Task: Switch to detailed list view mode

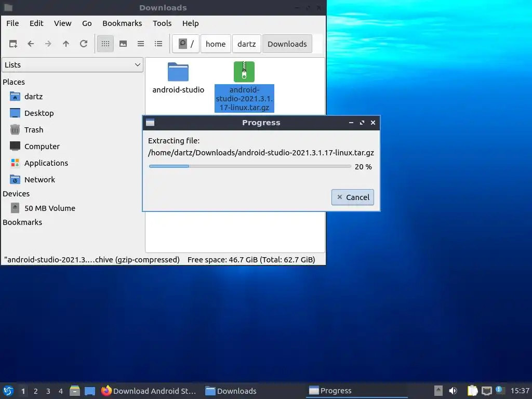Action: 158,44
